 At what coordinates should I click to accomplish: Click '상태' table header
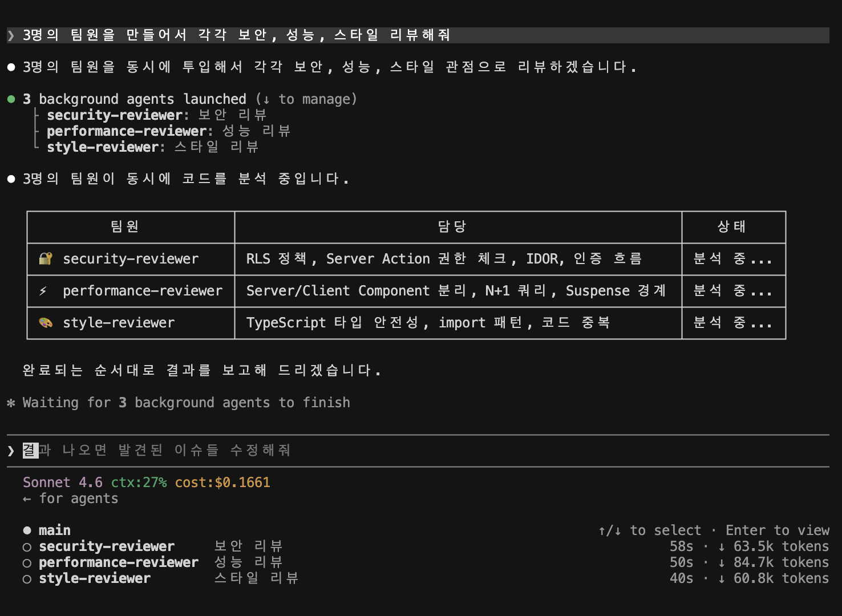(x=732, y=227)
